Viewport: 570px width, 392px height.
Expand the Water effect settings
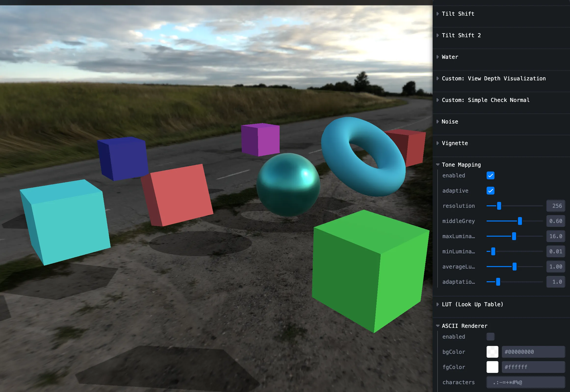(x=450, y=57)
